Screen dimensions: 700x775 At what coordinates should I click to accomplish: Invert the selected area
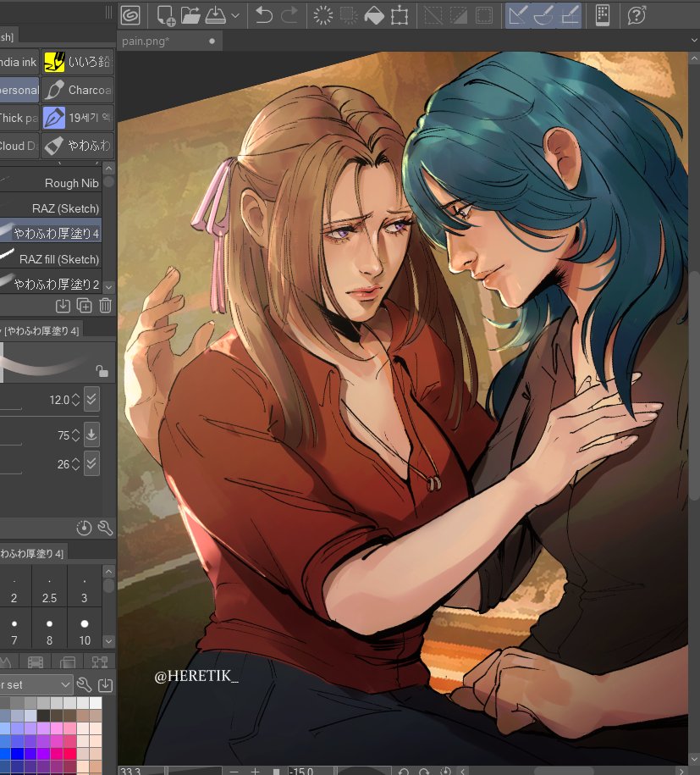click(x=459, y=15)
